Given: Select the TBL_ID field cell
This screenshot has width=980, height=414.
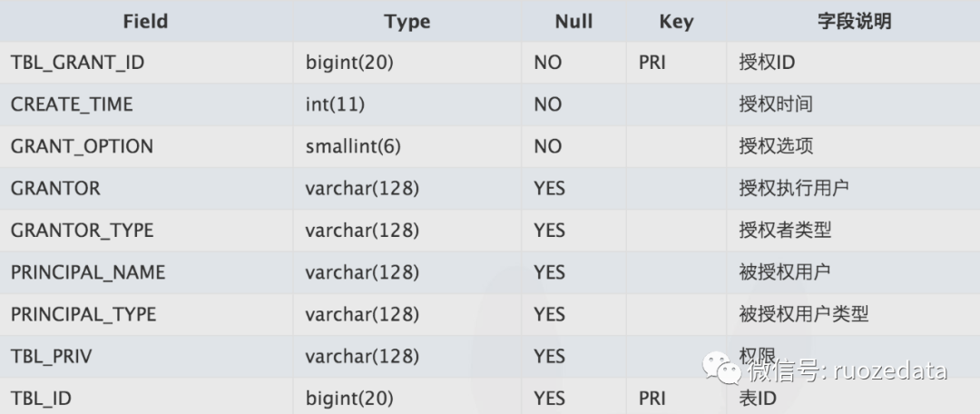Looking at the screenshot, I should (42, 398).
